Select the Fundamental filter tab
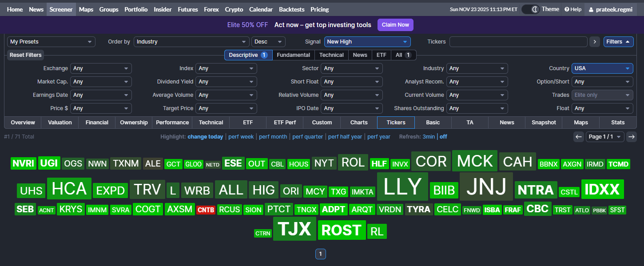Screen dimensions: 644x266 click(294, 55)
